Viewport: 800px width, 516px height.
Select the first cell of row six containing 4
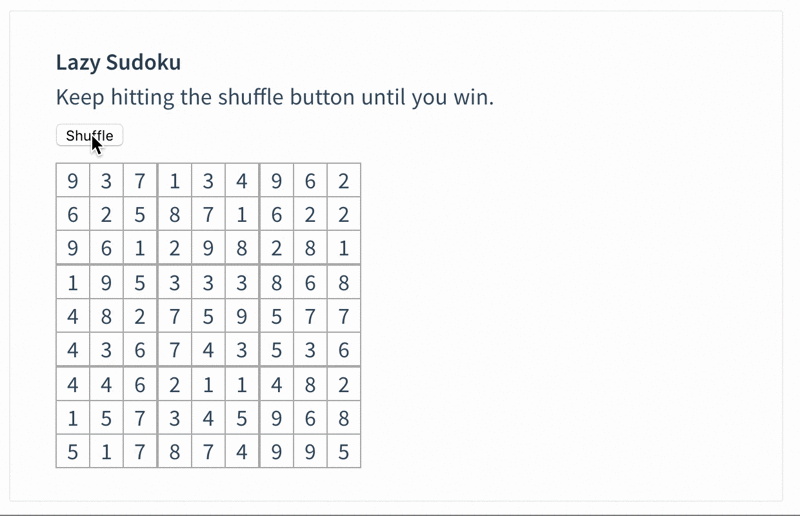(72, 350)
